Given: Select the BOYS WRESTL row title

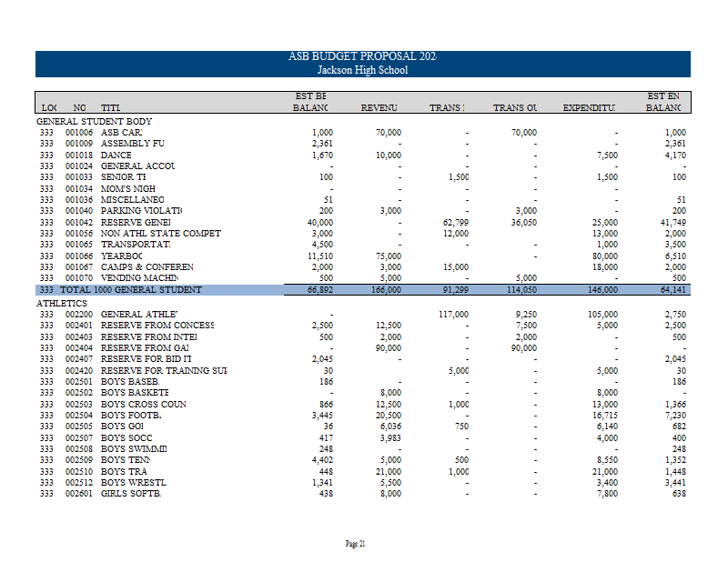Looking at the screenshot, I should 134,483.
